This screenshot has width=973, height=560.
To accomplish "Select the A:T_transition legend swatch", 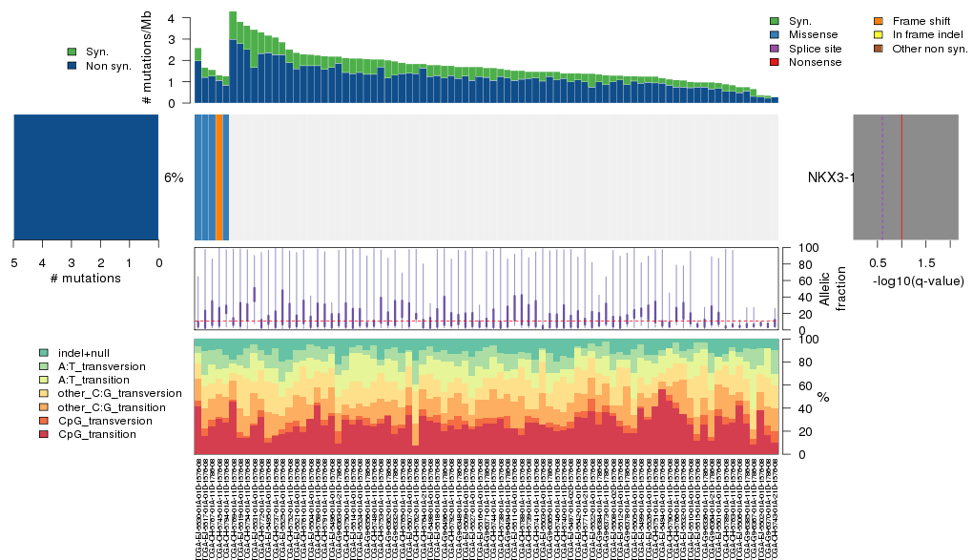I will pyautogui.click(x=44, y=380).
